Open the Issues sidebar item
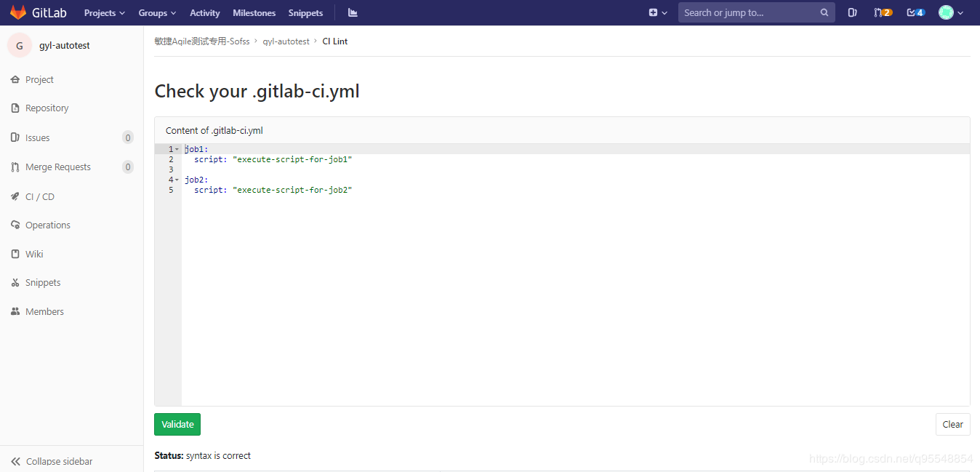The height and width of the screenshot is (472, 980). [x=37, y=137]
